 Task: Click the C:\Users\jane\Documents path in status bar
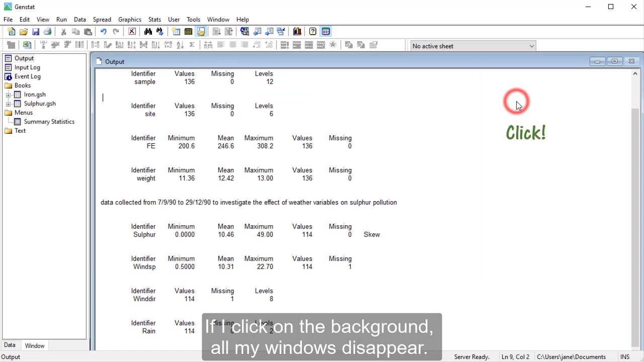571,357
